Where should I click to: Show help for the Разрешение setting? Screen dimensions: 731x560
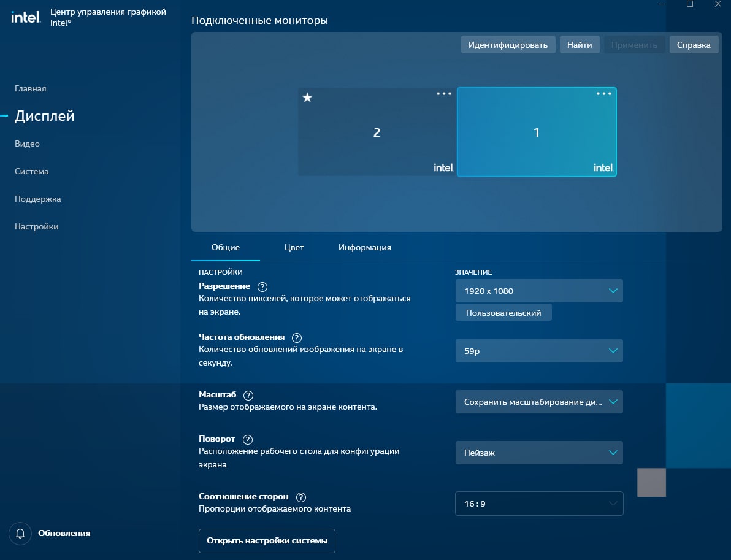coord(262,287)
